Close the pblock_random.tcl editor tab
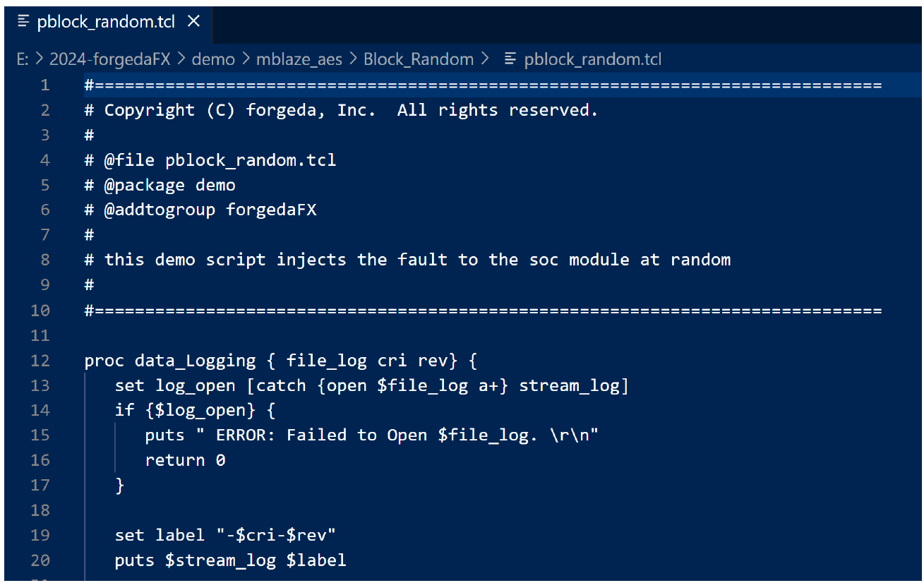The image size is (924, 583). coord(194,23)
